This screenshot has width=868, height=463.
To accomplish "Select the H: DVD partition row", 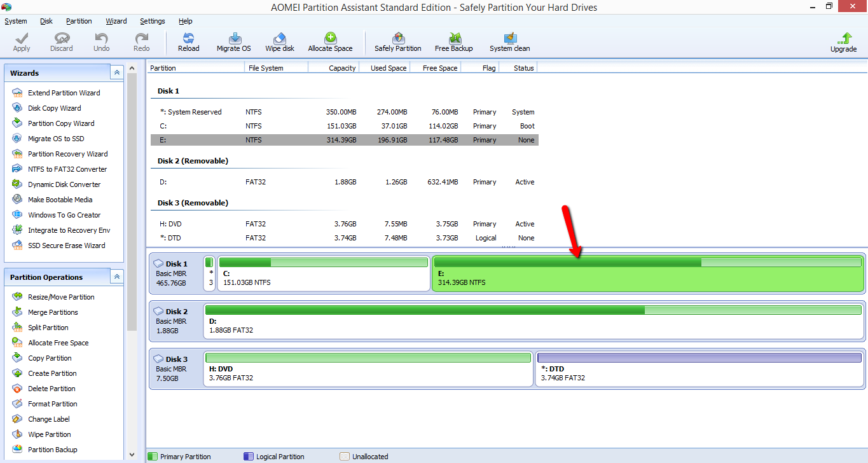I will pos(345,224).
